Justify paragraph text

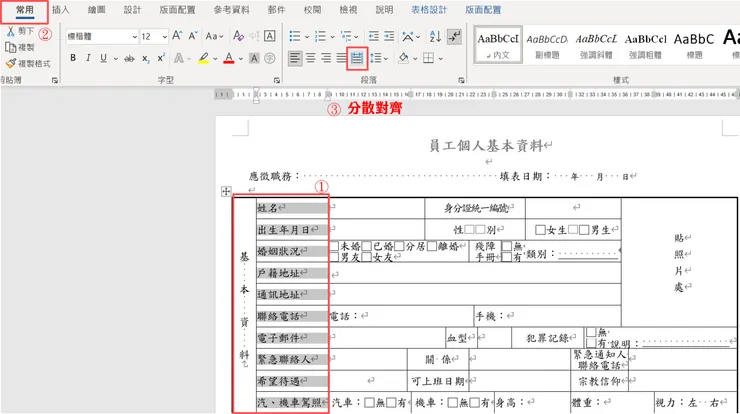[x=341, y=59]
